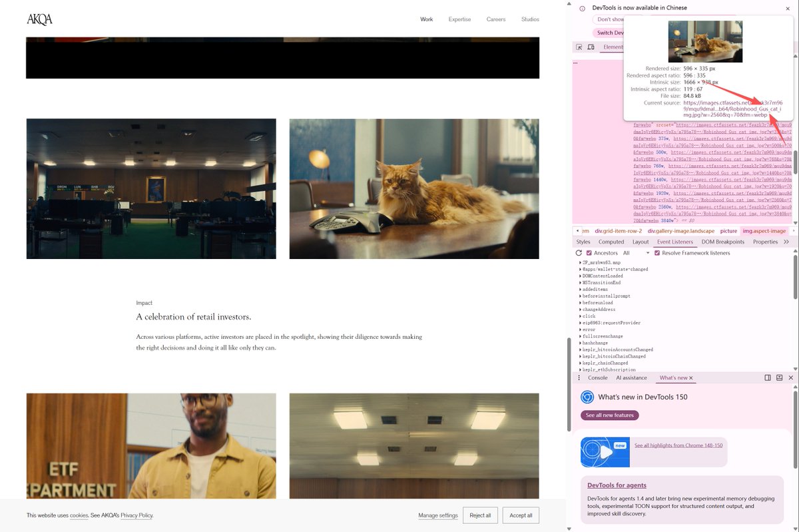Open the All listeners filter dropdown
This screenshot has width=799, height=532.
[x=636, y=253]
